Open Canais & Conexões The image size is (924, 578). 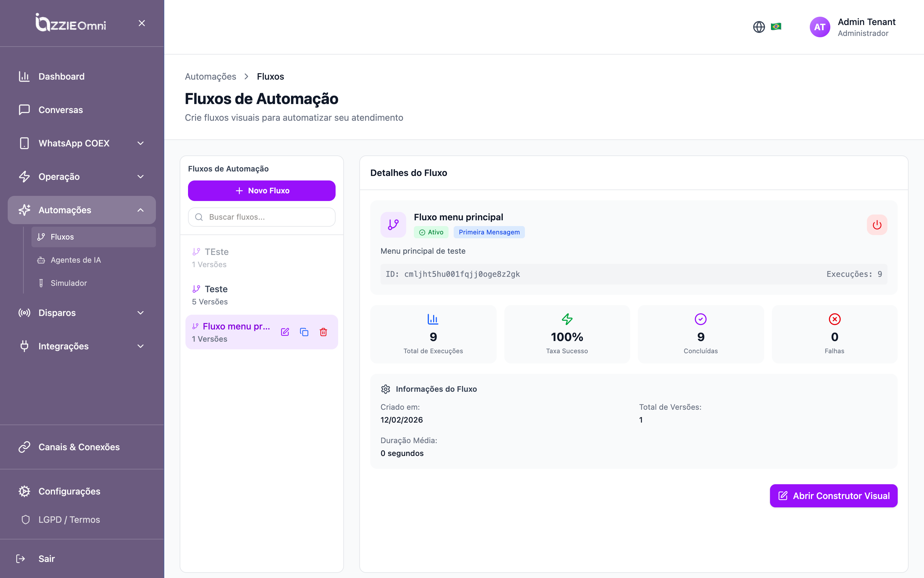(82, 447)
